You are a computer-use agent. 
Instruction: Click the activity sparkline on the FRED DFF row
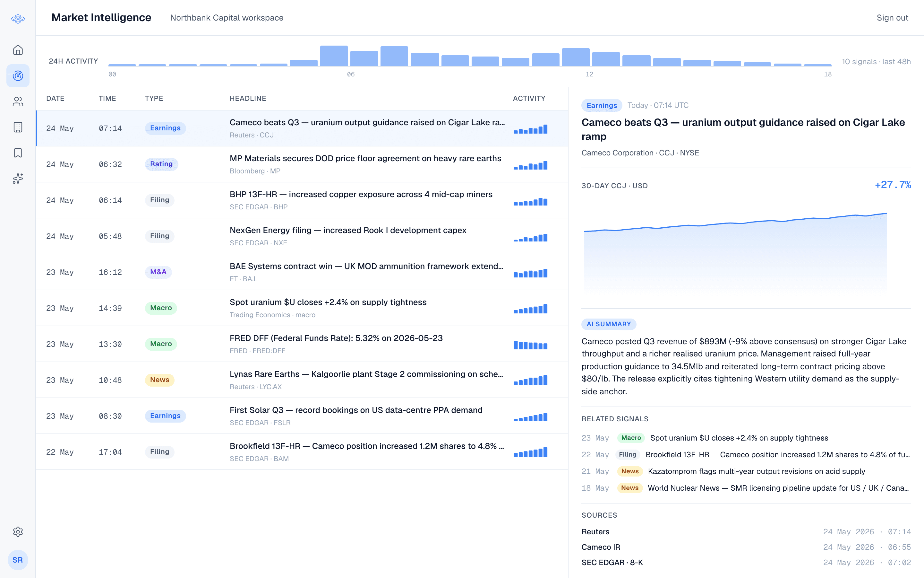click(x=530, y=345)
